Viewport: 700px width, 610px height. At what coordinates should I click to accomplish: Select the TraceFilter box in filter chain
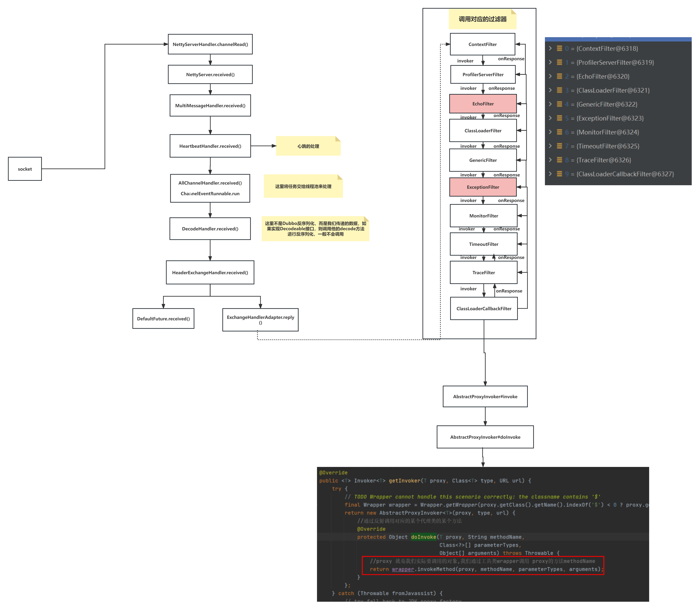click(x=484, y=273)
